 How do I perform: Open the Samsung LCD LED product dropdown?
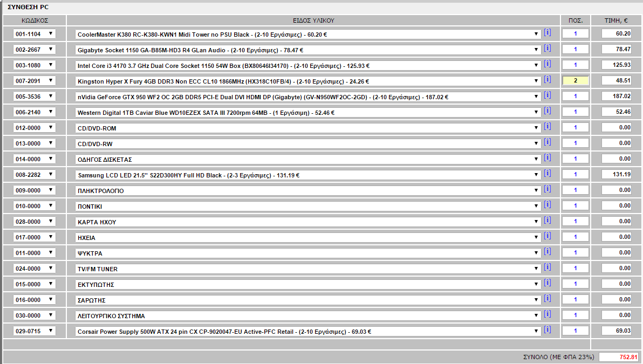(x=308, y=175)
